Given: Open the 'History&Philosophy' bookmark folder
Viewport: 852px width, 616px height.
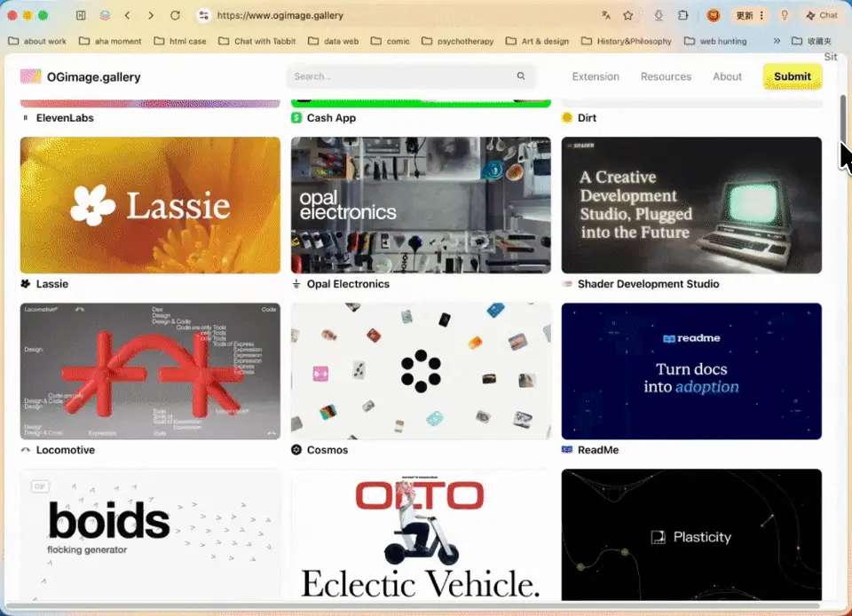Looking at the screenshot, I should 627,41.
